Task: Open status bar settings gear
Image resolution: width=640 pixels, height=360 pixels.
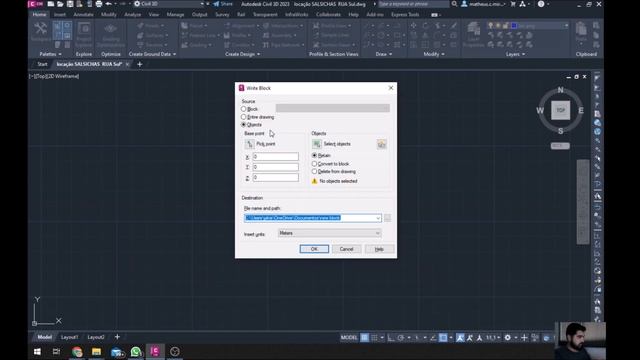Action: 508,338
